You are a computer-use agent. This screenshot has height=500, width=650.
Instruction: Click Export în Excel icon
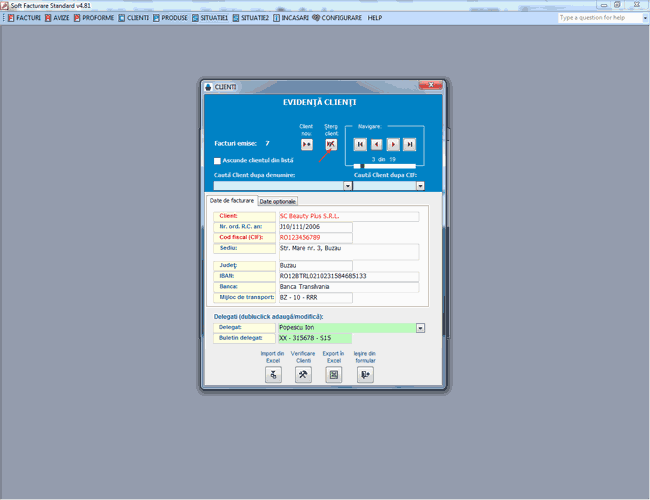pos(334,375)
